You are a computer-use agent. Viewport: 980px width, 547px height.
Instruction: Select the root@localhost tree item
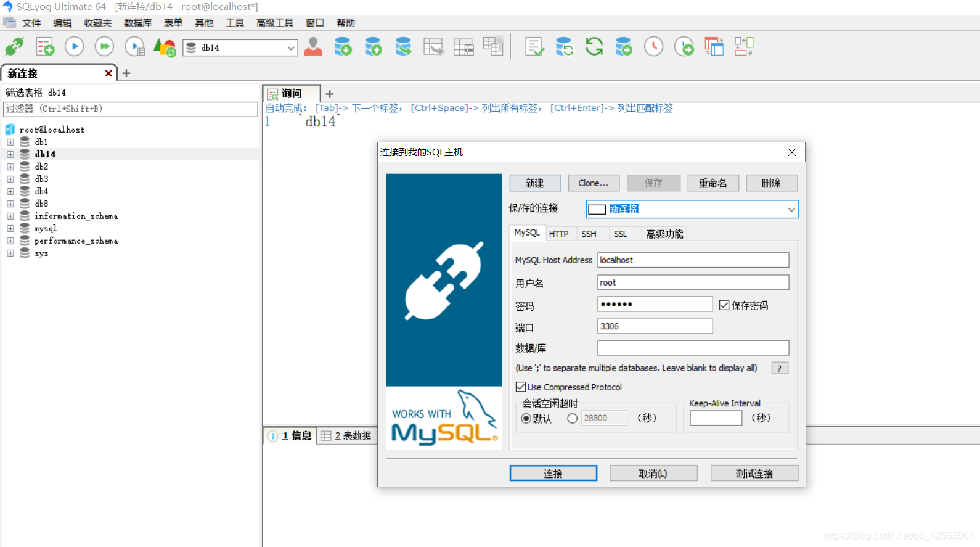pyautogui.click(x=52, y=130)
